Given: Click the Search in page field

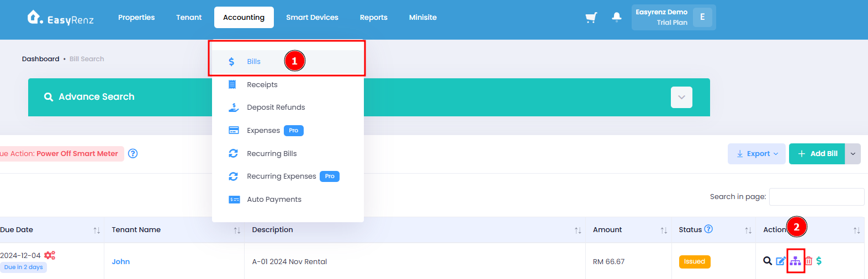Looking at the screenshot, I should 817,197.
